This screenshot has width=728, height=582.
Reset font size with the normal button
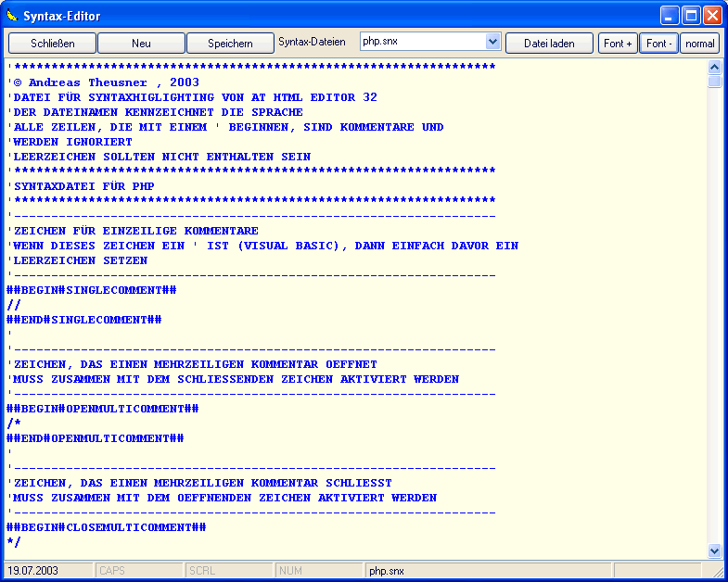pos(699,44)
